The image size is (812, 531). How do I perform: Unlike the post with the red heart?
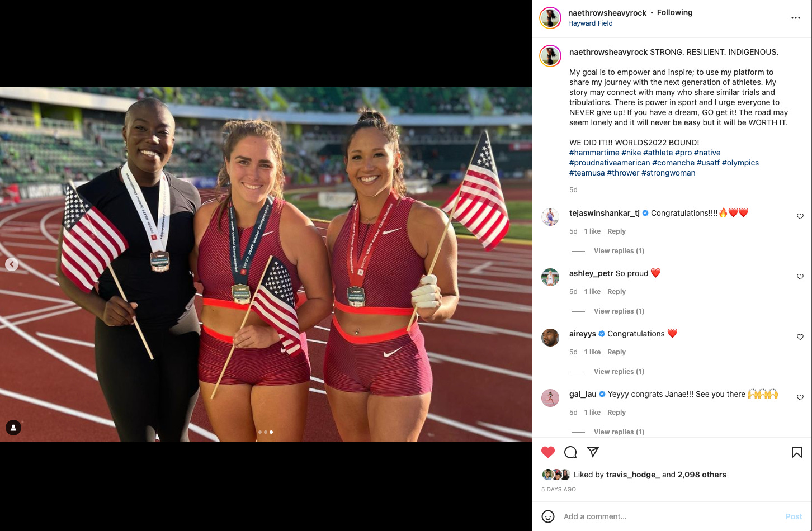[548, 452]
